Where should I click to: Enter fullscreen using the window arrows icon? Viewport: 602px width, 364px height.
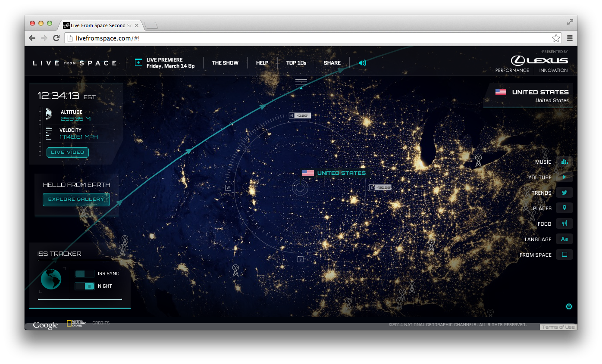[x=570, y=22]
